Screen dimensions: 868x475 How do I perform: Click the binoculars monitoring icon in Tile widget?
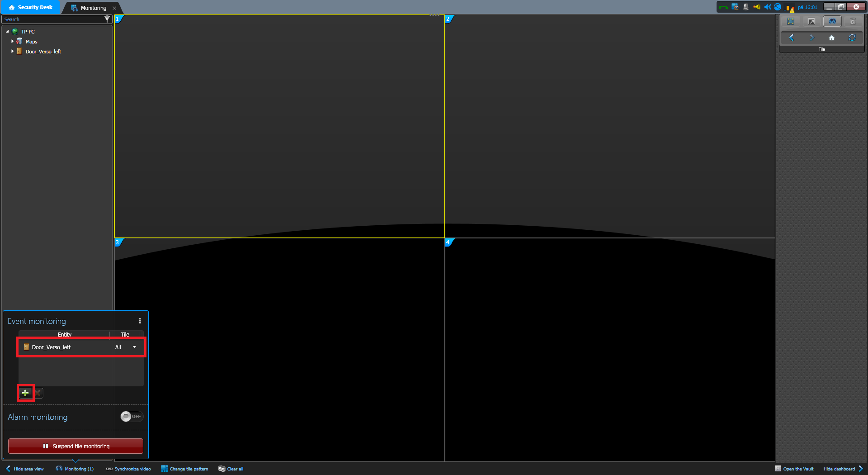832,21
